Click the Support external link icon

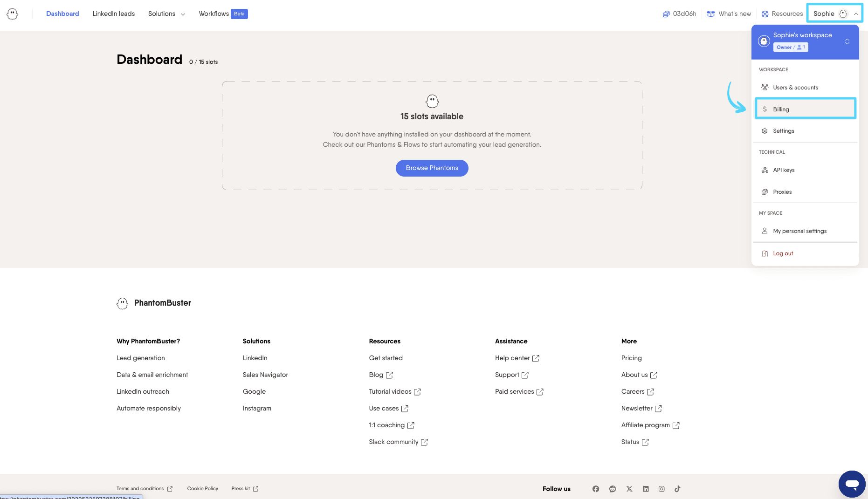click(525, 375)
